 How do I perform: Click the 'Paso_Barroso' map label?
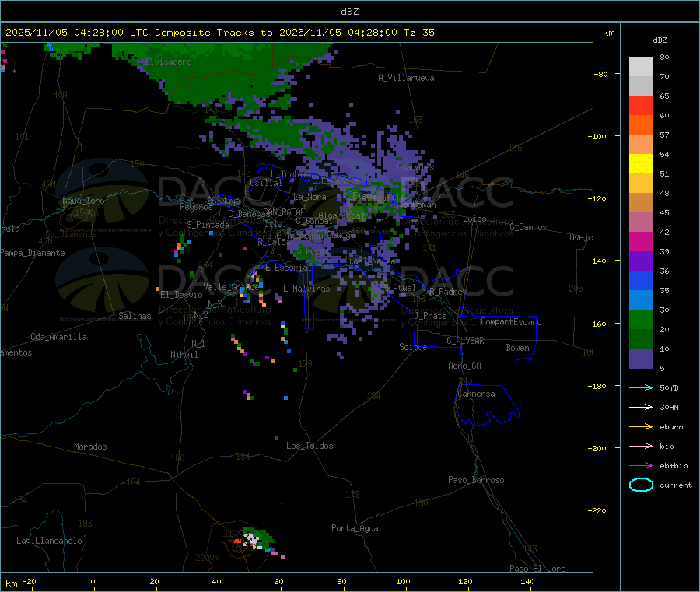(476, 480)
